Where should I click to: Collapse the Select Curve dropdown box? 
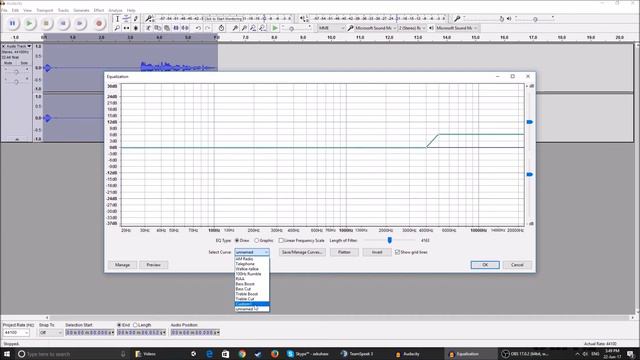(252, 252)
